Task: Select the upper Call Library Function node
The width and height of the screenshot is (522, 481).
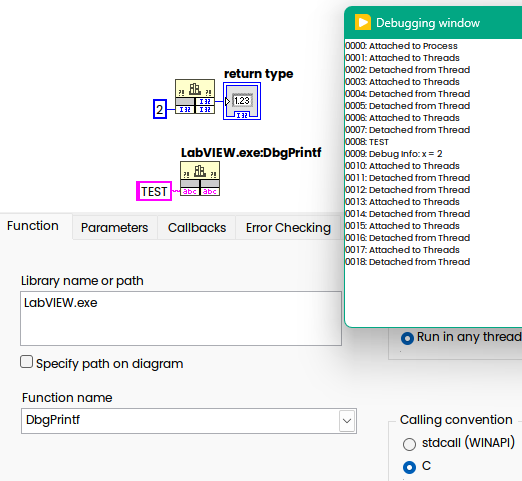Action: click(195, 97)
